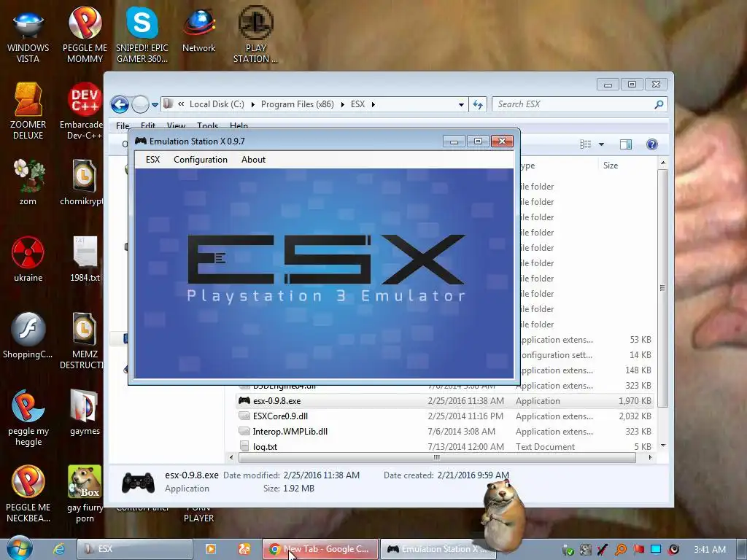Click the media player taskbar icon

(210, 549)
